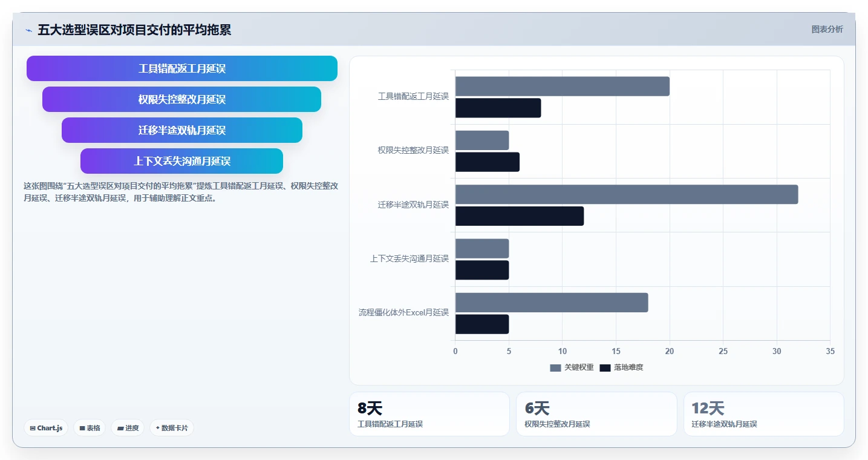Image resolution: width=868 pixels, height=460 pixels.
Task: Click the 落地难度 bar for 工具错配返工月延误
Action: pyautogui.click(x=498, y=108)
